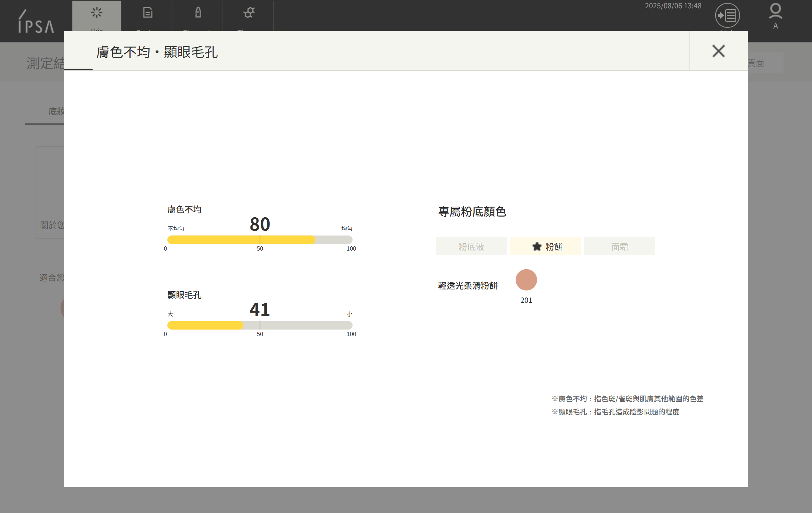
Task: Click the 顯眼毛孔 score bar
Action: click(260, 325)
